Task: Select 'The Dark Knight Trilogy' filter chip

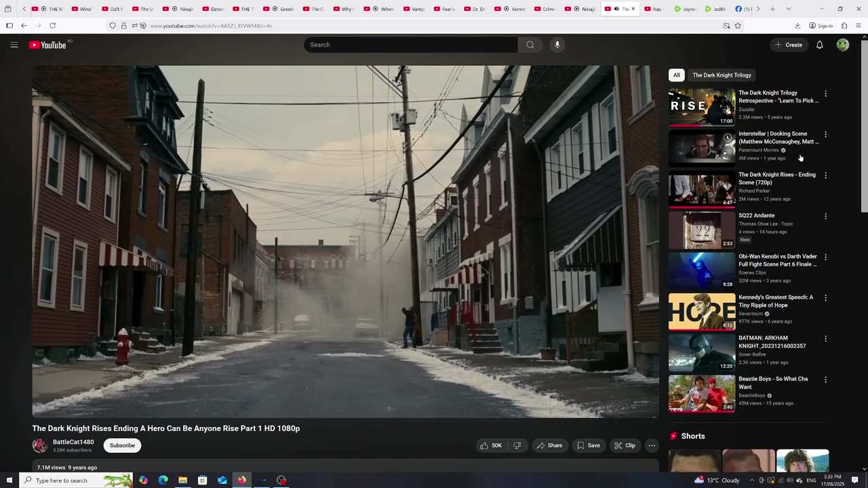Action: click(x=722, y=75)
